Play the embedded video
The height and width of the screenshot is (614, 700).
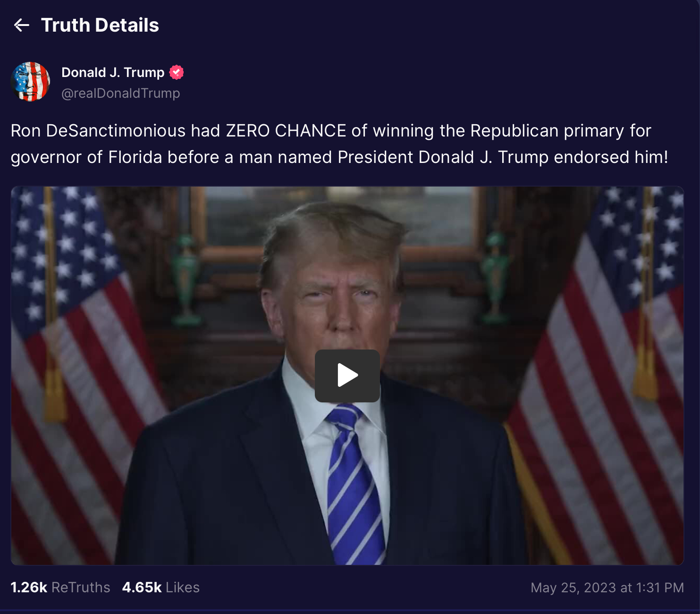(347, 376)
